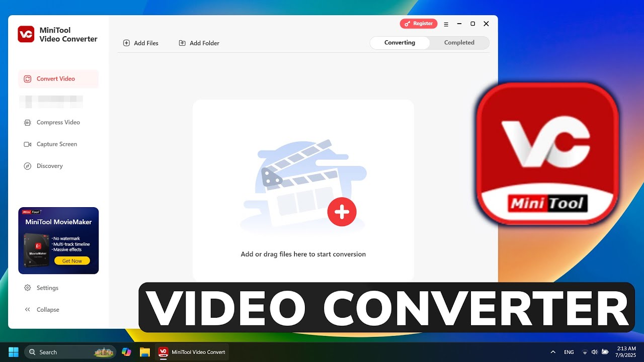Maximize the MiniTool Video Converter window
Image resolution: width=644 pixels, height=362 pixels.
(472, 24)
